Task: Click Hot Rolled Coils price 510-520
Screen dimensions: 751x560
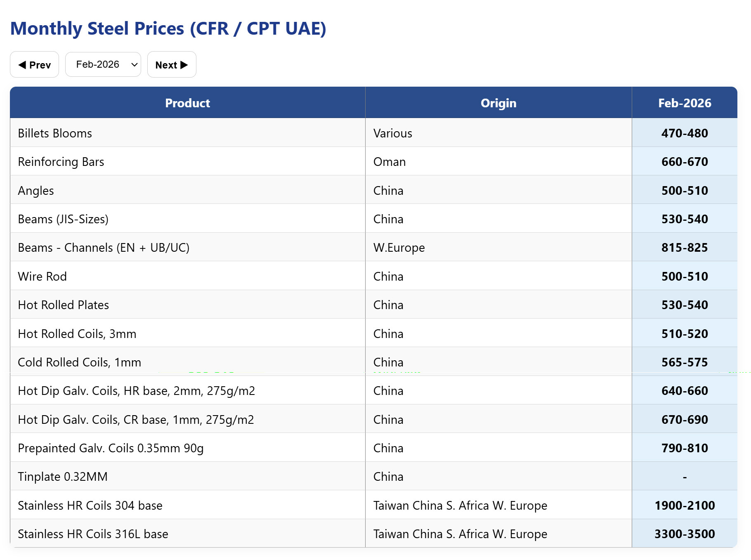Action: [x=684, y=334]
